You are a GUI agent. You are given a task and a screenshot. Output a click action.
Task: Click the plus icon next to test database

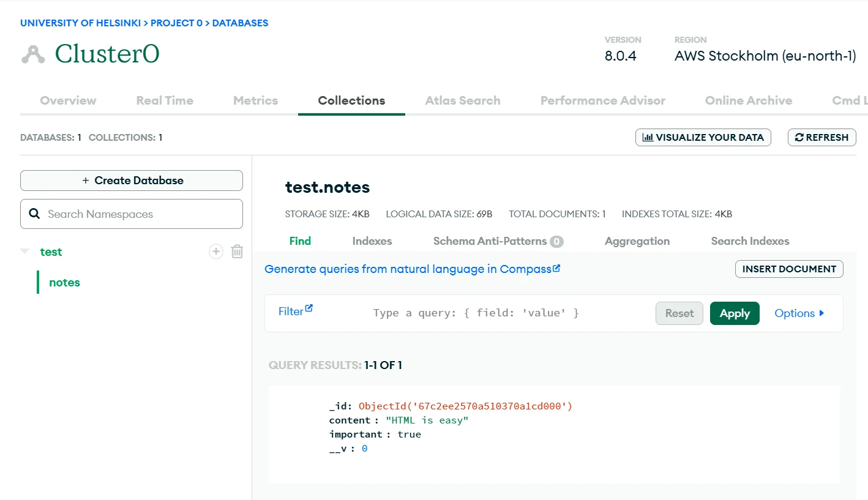coord(216,252)
